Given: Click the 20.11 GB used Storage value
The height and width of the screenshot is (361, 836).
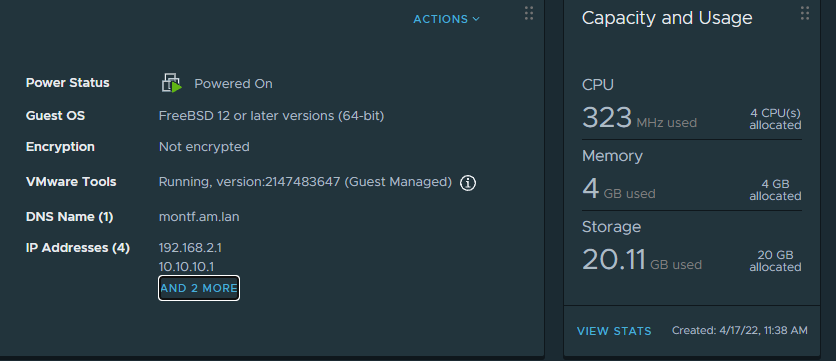Looking at the screenshot, I should [641, 260].
